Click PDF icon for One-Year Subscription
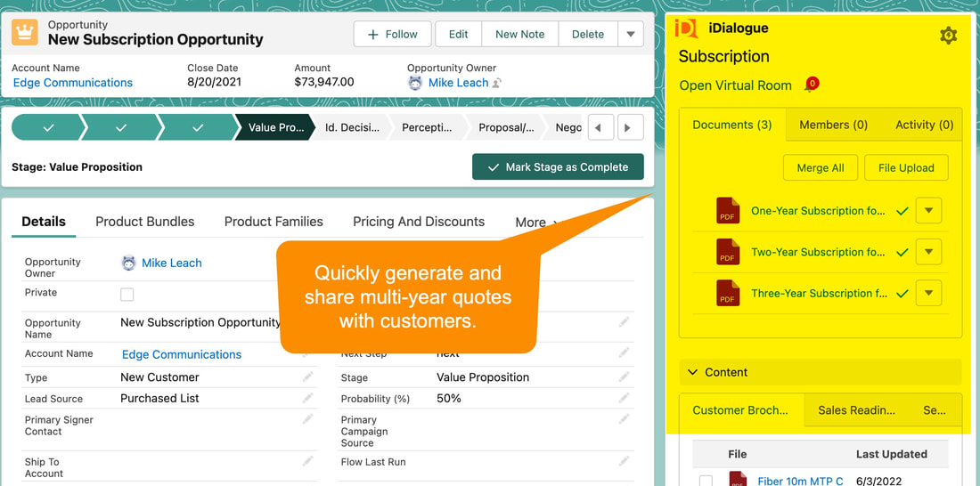 tap(728, 211)
